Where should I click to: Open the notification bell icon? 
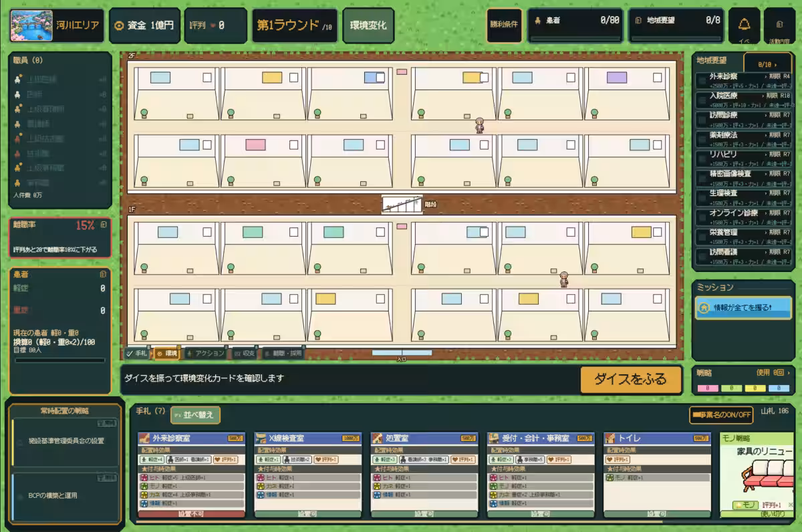pos(744,23)
